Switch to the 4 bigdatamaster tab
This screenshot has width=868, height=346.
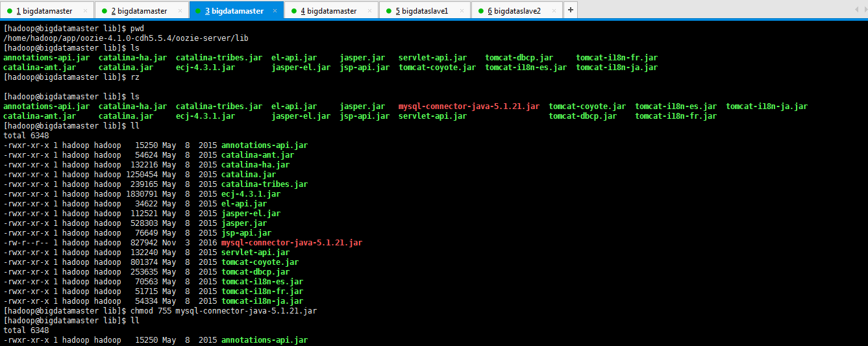click(332, 10)
